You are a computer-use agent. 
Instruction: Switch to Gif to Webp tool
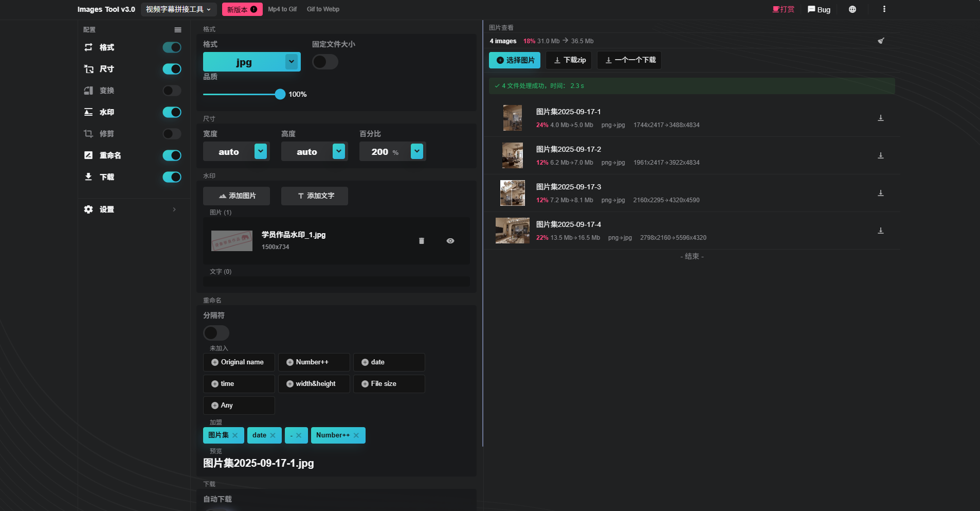(323, 9)
